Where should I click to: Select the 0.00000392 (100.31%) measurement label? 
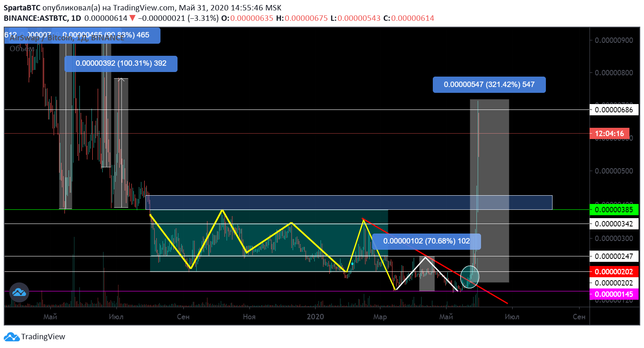click(121, 64)
